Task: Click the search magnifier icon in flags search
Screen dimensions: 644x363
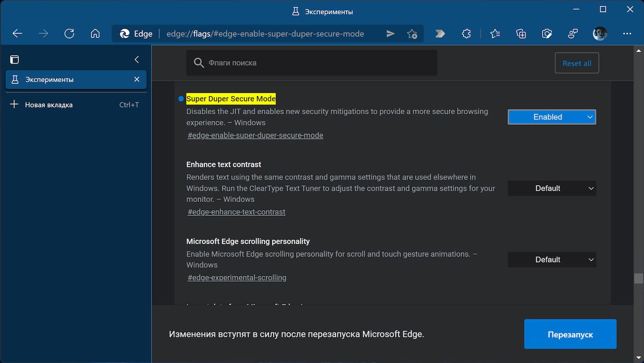Action: point(198,63)
